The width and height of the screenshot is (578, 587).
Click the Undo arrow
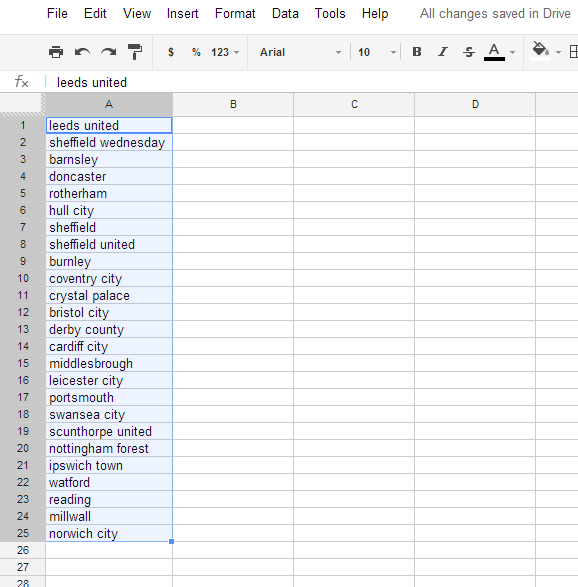click(x=82, y=52)
